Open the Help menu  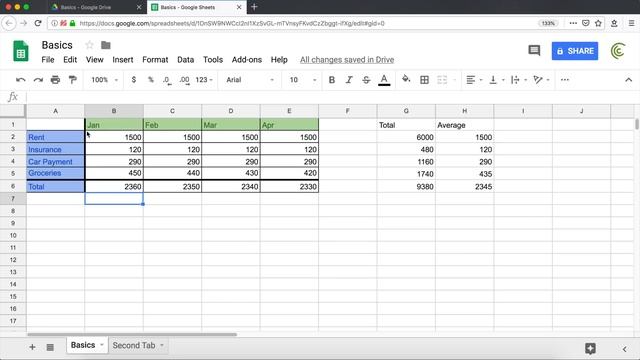click(x=279, y=60)
